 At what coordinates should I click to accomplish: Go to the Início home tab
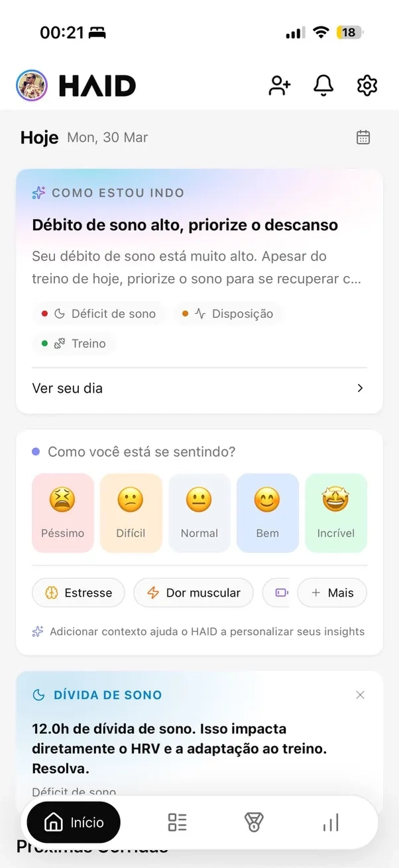point(74,823)
